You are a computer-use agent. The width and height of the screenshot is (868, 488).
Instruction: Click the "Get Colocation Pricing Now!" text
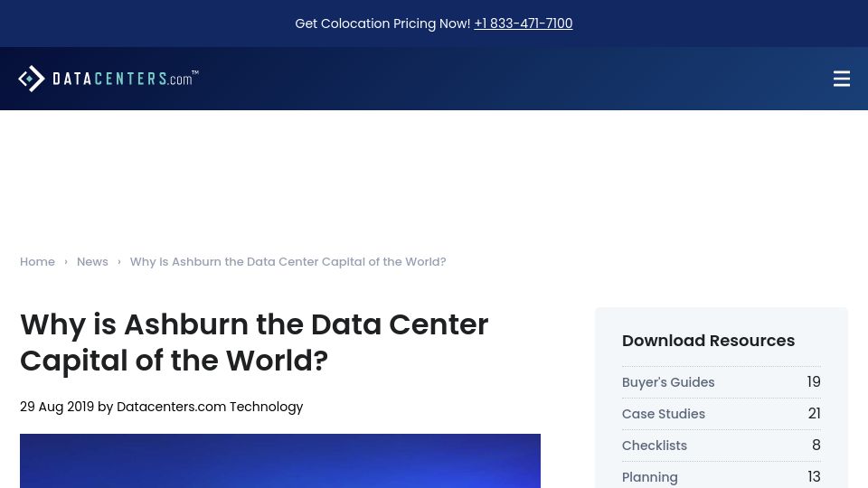382,23
